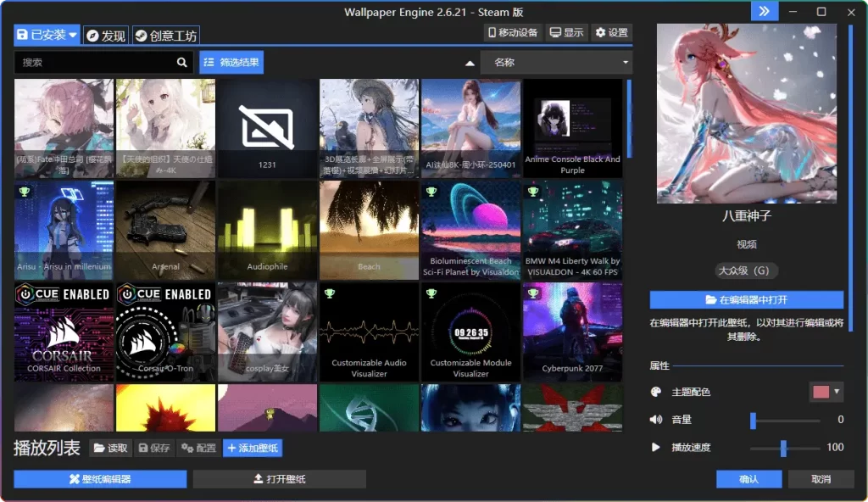
Task: Click trophy badge on Customizable Module Visualizer
Action: [431, 293]
